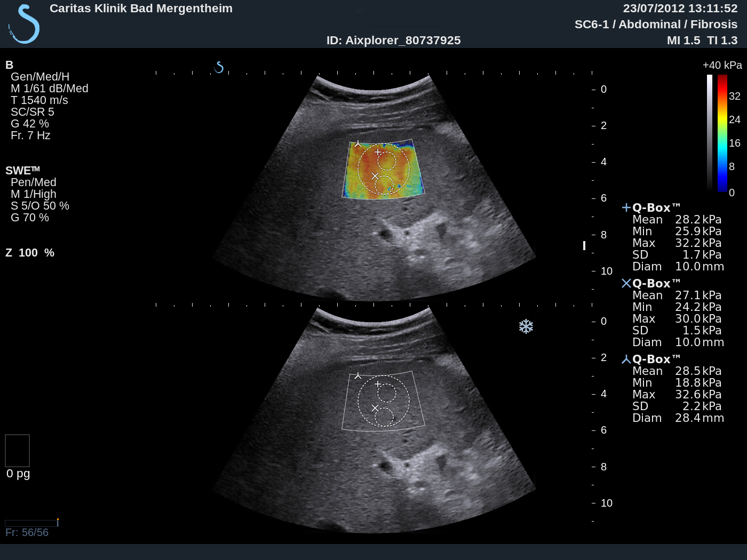Select the Y-marker Q-Box legend icon
Image resolution: width=747 pixels, height=560 pixels.
point(626,359)
